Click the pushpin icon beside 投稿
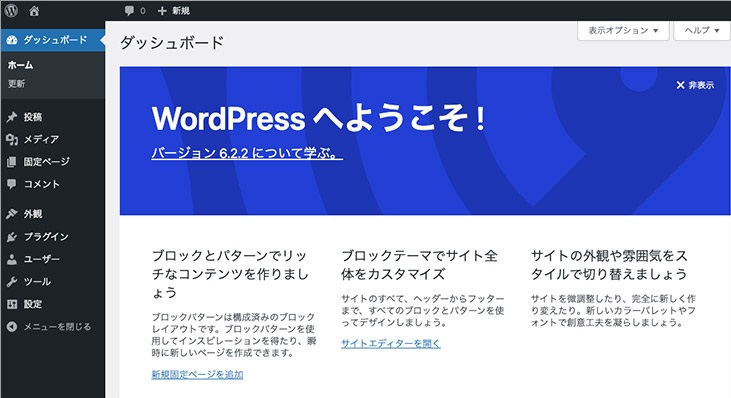 pyautogui.click(x=12, y=117)
